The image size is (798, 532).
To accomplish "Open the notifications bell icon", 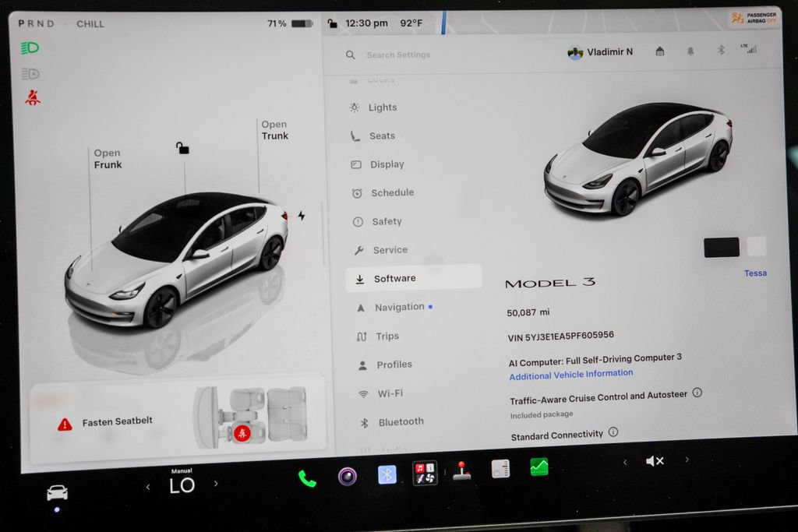I will pyautogui.click(x=690, y=51).
